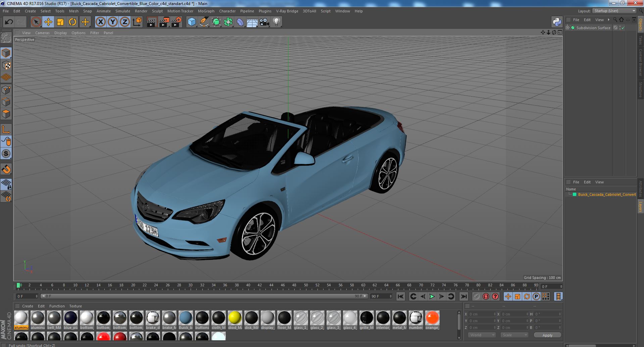
Task: Switch to Polygons mode
Action: coord(6,114)
